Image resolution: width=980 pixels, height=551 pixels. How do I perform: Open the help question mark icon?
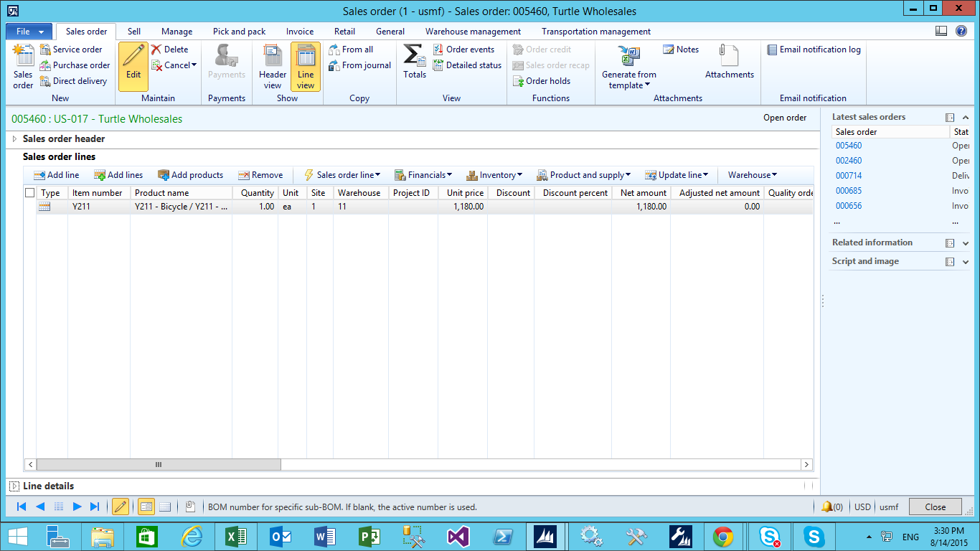[x=961, y=31]
